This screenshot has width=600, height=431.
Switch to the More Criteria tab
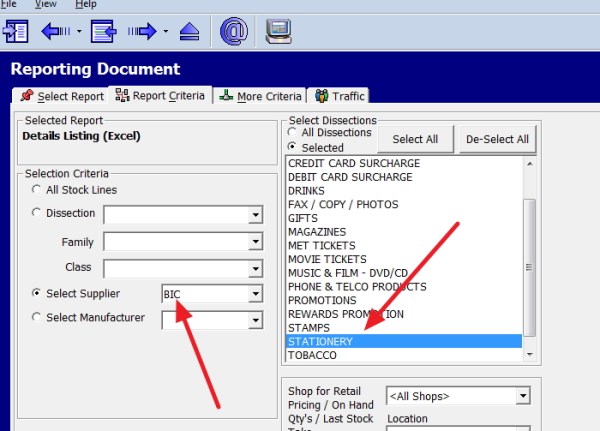pos(260,96)
